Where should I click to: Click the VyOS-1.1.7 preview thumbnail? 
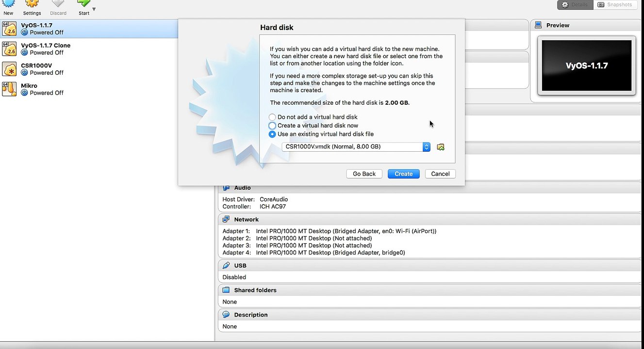pos(587,65)
